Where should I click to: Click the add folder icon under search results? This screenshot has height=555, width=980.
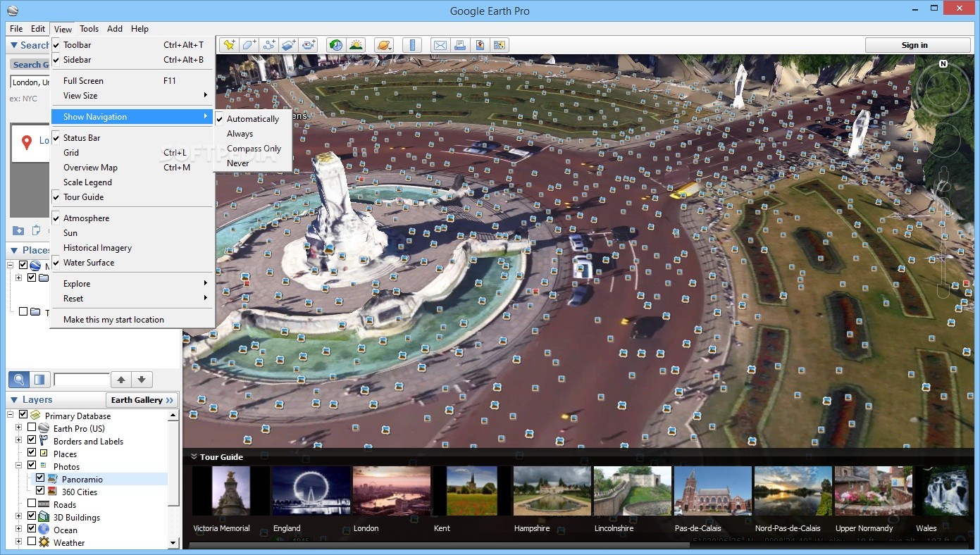click(18, 231)
